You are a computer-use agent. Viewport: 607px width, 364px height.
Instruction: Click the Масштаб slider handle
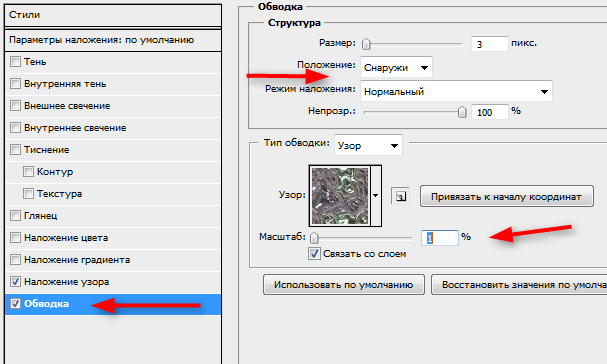314,237
